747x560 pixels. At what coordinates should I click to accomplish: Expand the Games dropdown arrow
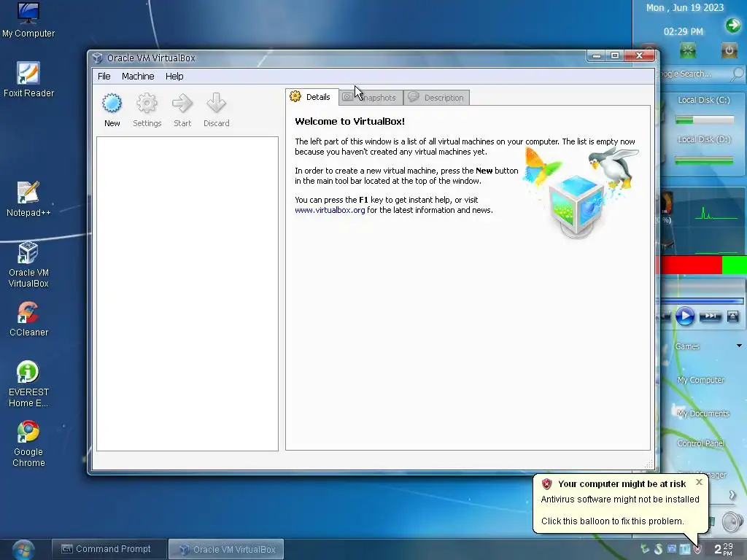click(x=739, y=346)
